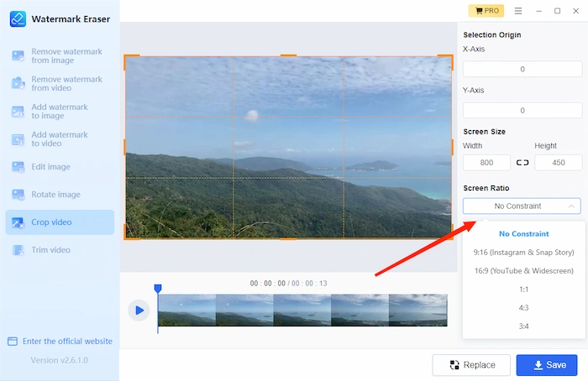Image resolution: width=588 pixels, height=381 pixels.
Task: Click the timecode 00:00:00 / 00:00:13
Action: (288, 283)
